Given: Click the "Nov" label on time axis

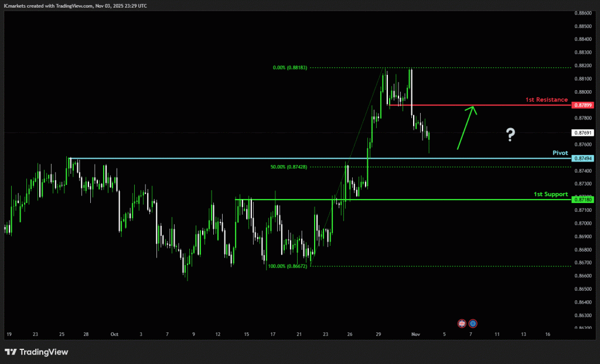Looking at the screenshot, I should [416, 334].
